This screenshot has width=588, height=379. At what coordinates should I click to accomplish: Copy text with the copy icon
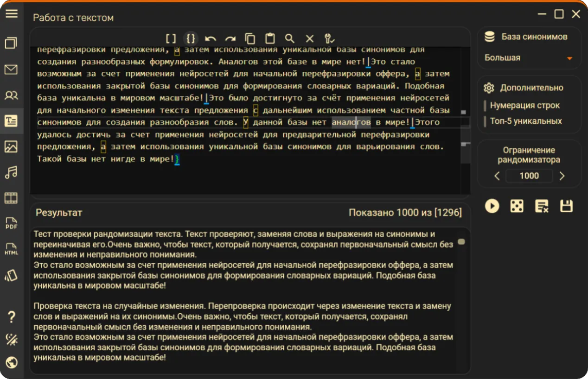[250, 38]
